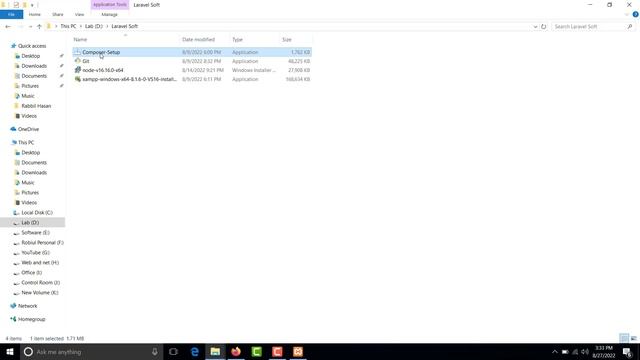
Task: Click the Ask me anything search box
Action: click(92, 351)
